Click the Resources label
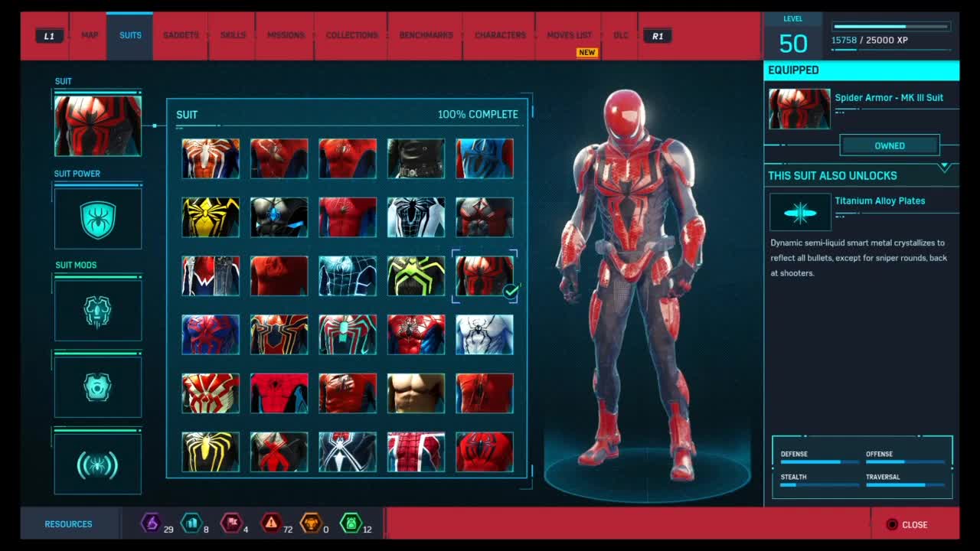980x551 pixels. (68, 524)
